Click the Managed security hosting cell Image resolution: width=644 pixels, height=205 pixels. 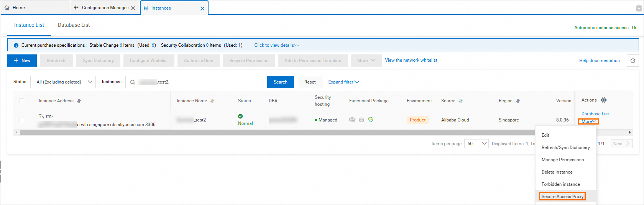[x=326, y=120]
